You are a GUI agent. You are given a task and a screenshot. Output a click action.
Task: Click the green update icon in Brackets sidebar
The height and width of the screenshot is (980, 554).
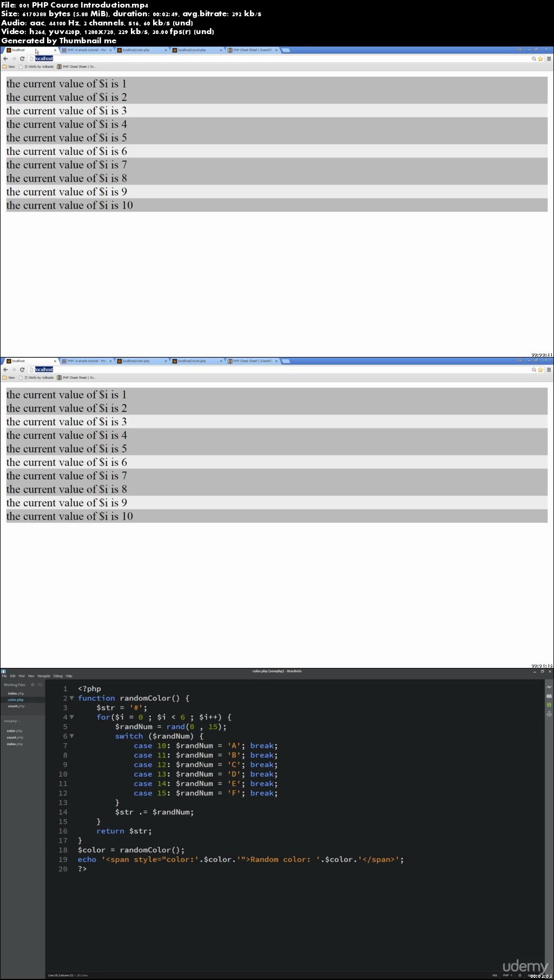point(549,705)
